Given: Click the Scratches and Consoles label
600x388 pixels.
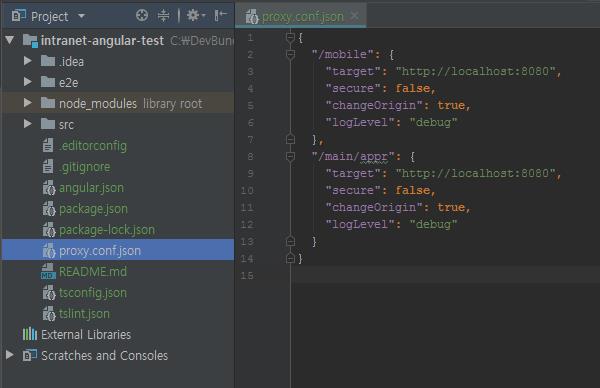Looking at the screenshot, I should (x=104, y=356).
